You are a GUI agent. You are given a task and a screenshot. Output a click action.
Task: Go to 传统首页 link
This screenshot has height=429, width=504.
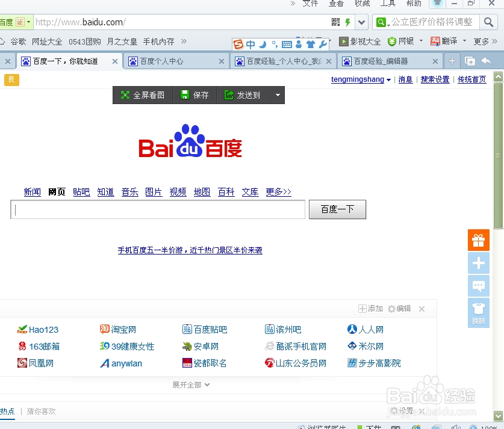[472, 79]
